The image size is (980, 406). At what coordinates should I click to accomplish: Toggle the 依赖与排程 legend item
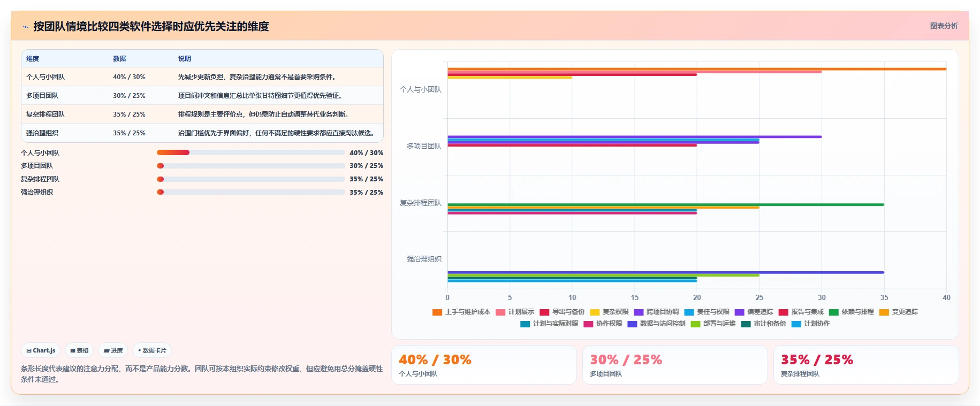tap(851, 312)
